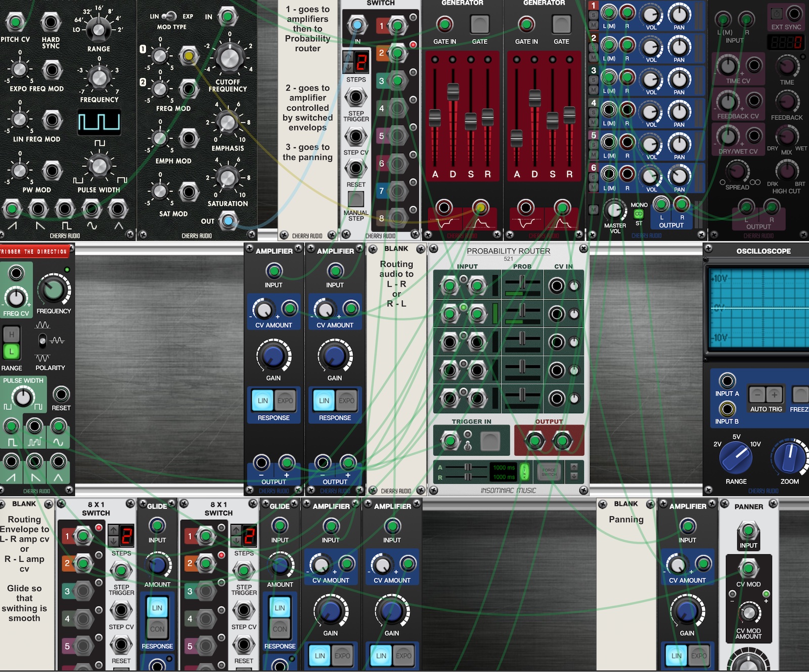Click the mixer L OUTPUT jack
This screenshot has width=809, height=672.
(x=660, y=204)
